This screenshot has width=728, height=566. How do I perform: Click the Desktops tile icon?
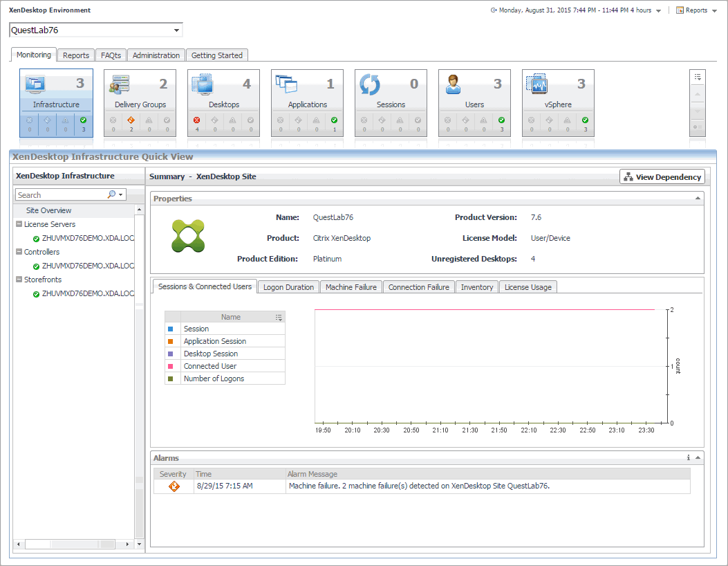[203, 84]
